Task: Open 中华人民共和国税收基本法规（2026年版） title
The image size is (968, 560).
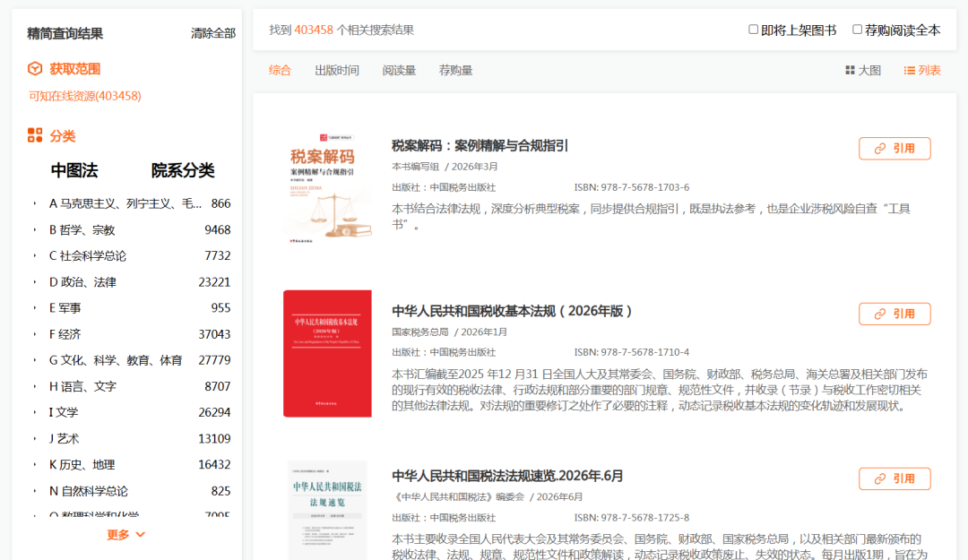Action: pos(512,311)
